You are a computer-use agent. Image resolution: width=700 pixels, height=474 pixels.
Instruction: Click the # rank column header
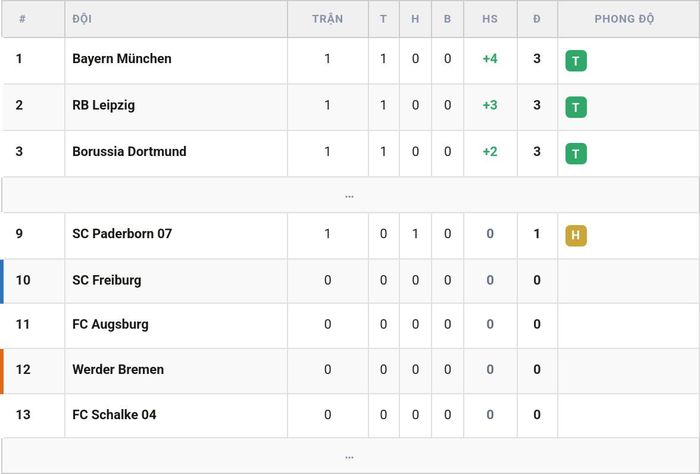tap(22, 19)
